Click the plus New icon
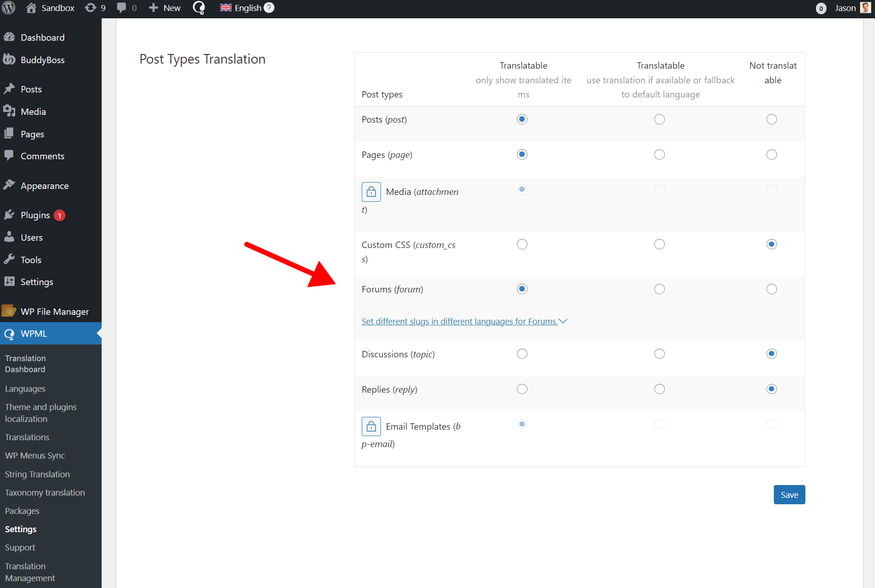 tap(153, 8)
